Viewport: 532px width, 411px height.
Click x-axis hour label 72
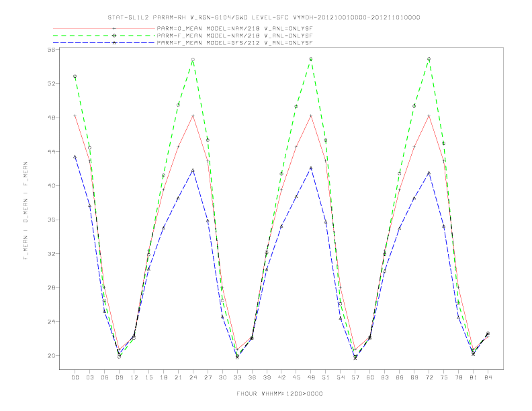[x=429, y=377]
